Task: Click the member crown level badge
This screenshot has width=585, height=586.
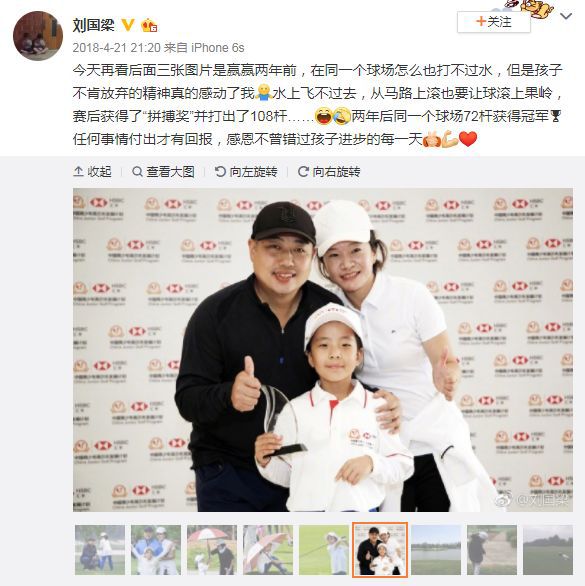Action: (149, 25)
